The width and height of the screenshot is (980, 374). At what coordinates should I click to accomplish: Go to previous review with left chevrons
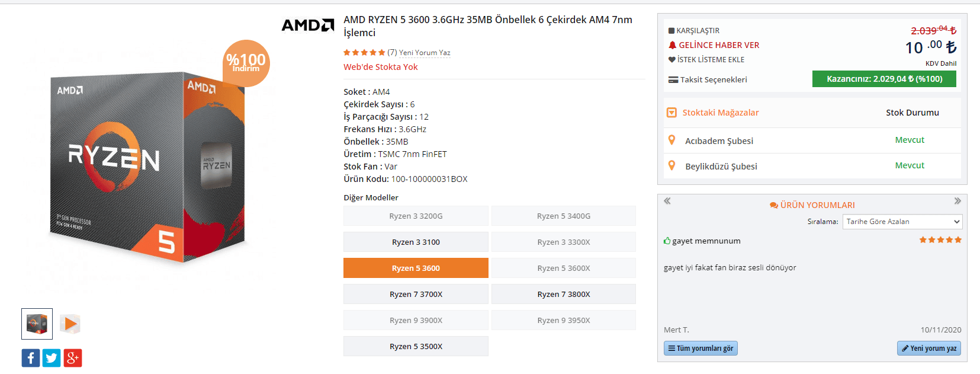(667, 201)
